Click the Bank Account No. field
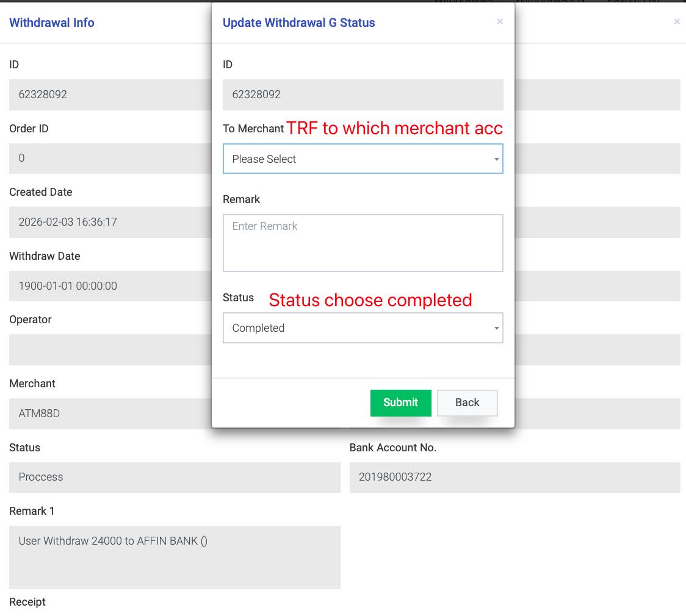The height and width of the screenshot is (616, 686). (x=514, y=477)
